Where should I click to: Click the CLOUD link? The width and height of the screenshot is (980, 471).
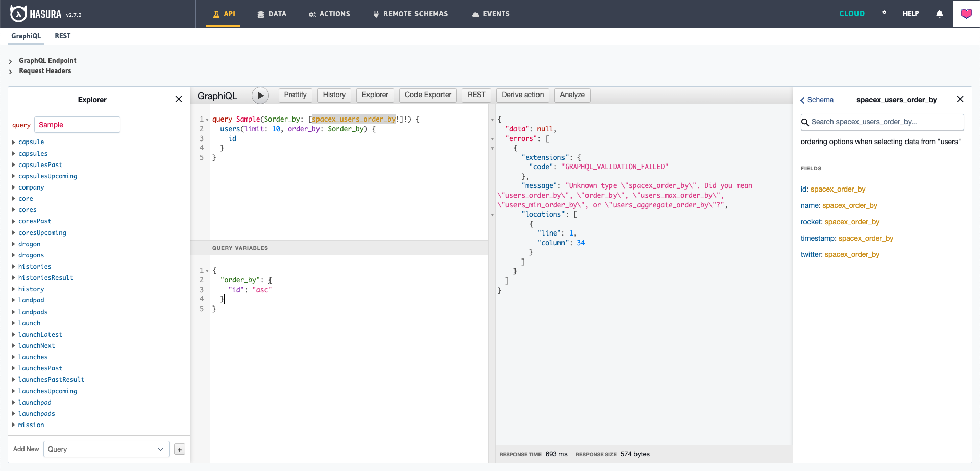click(852, 14)
